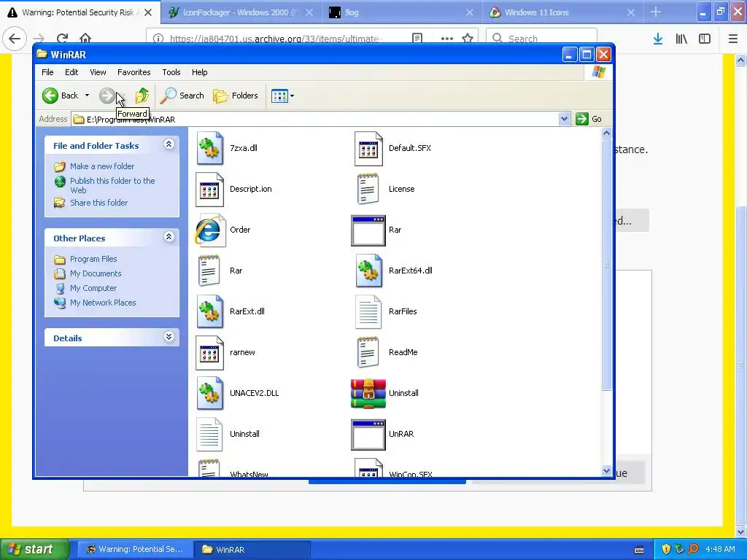Click the Go button
The image size is (747, 560).
point(589,119)
